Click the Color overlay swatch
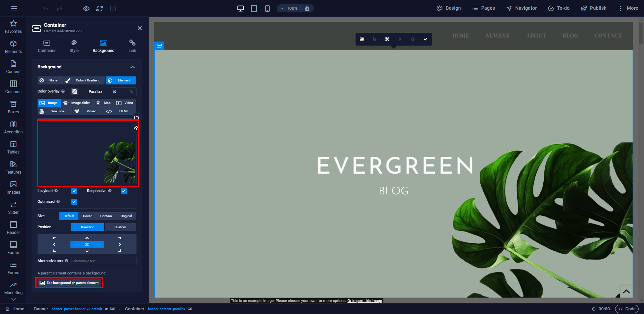 tap(75, 91)
